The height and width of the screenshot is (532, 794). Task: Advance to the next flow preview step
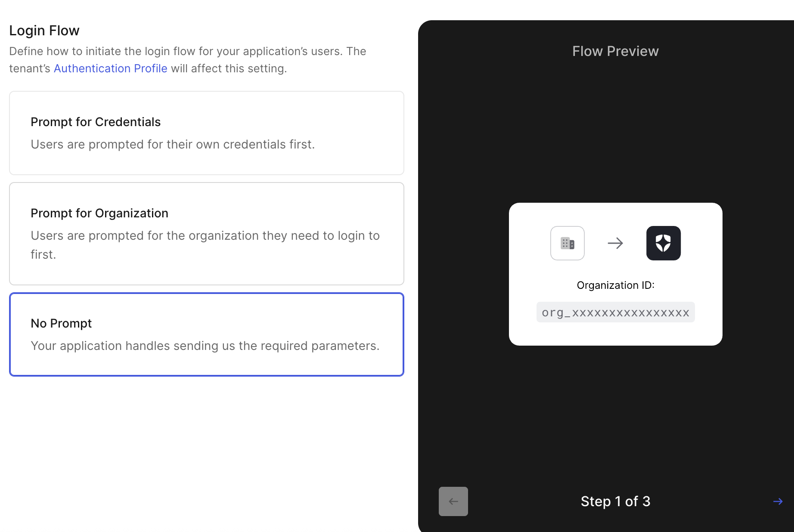tap(778, 501)
